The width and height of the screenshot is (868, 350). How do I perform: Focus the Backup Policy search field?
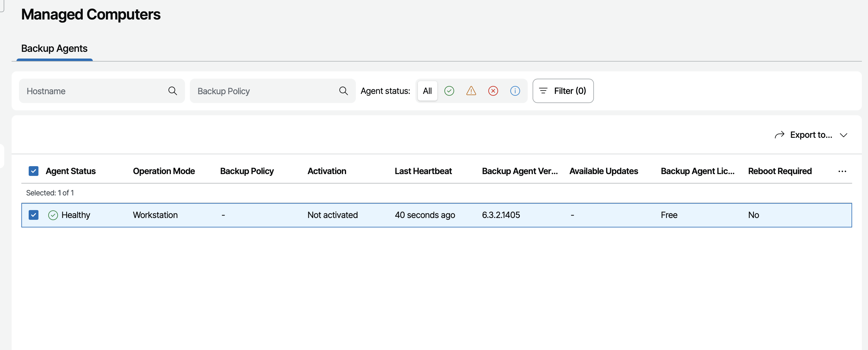tap(273, 91)
